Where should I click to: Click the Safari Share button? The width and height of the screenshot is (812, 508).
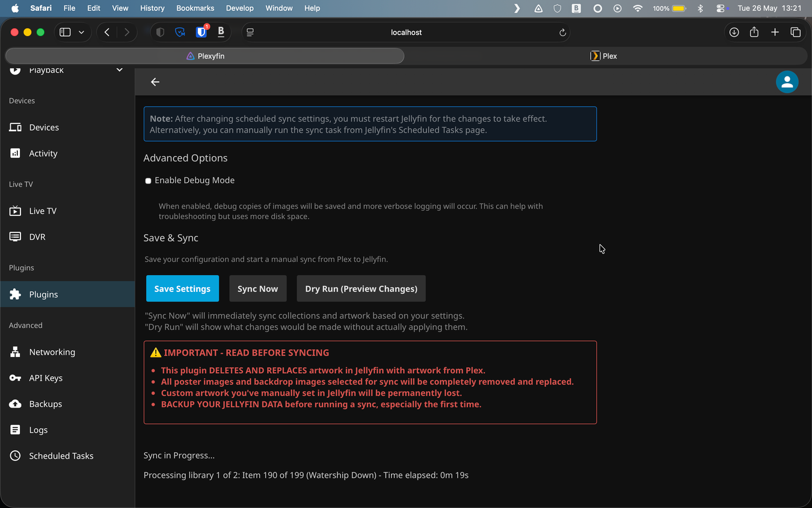click(x=754, y=32)
